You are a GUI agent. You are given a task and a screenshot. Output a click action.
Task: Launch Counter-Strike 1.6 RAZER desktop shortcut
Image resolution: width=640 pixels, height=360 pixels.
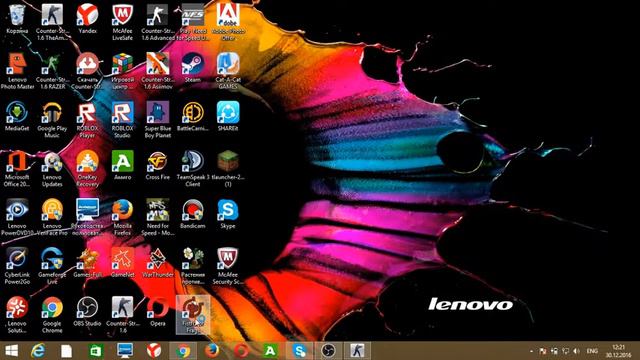coord(52,71)
